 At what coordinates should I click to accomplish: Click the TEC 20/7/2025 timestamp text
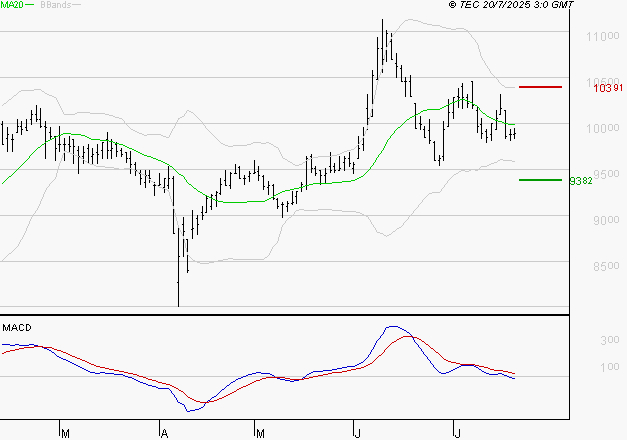point(511,5)
